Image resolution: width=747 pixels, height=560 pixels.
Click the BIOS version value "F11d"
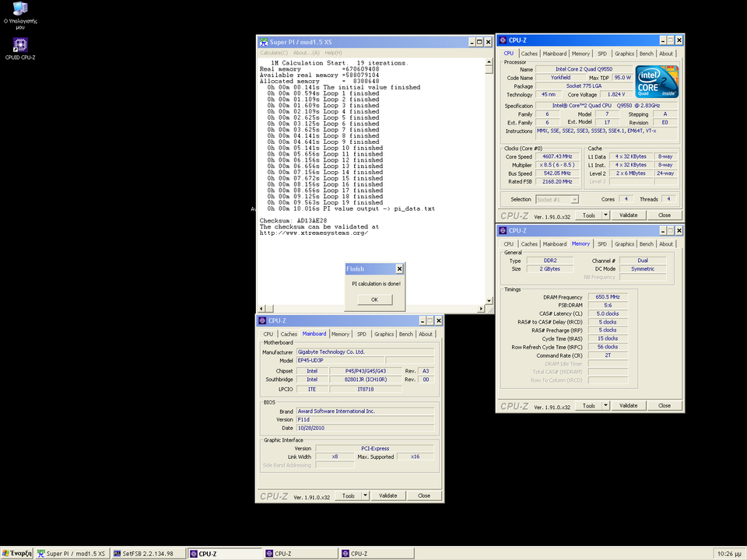click(366, 419)
